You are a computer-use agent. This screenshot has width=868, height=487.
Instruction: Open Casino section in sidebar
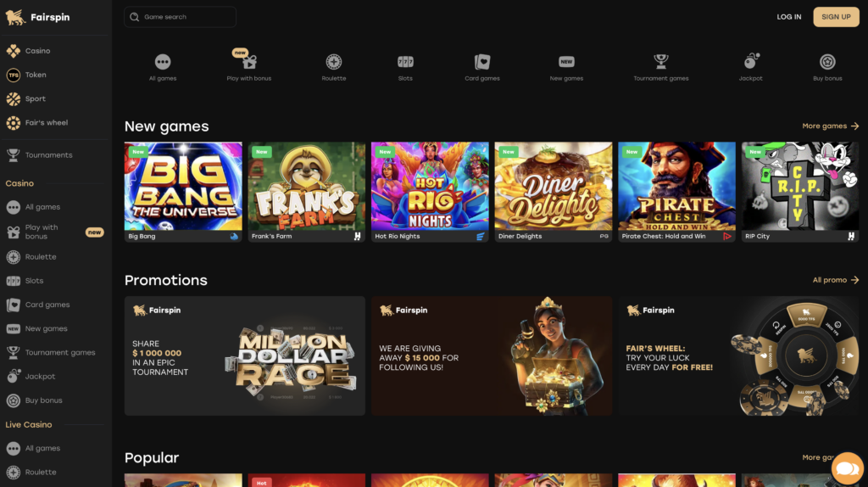tap(28, 51)
